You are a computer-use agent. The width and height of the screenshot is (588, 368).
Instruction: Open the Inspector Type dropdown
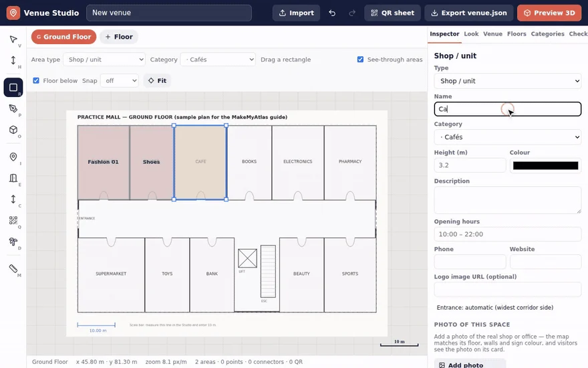pos(507,81)
